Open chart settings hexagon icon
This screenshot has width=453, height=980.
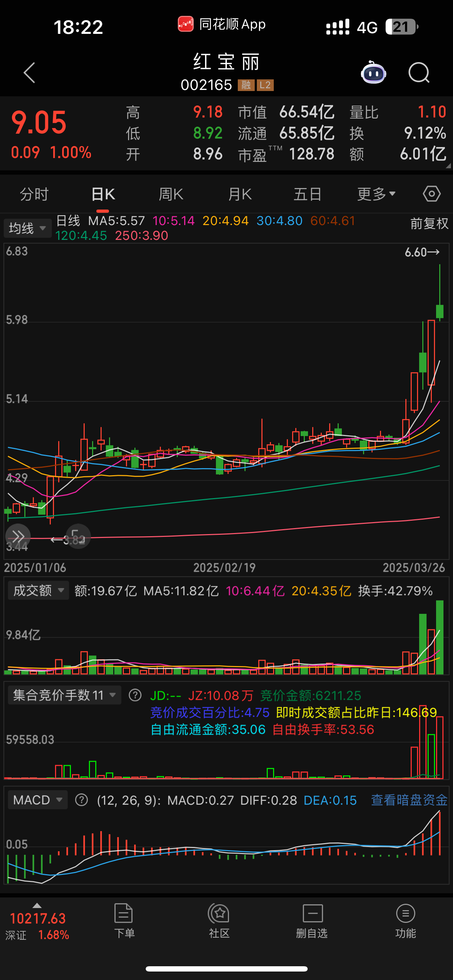click(x=432, y=194)
